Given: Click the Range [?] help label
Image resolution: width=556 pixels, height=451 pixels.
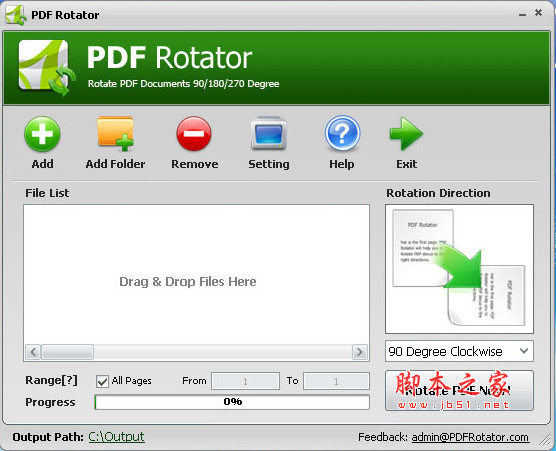Looking at the screenshot, I should click(x=51, y=380).
